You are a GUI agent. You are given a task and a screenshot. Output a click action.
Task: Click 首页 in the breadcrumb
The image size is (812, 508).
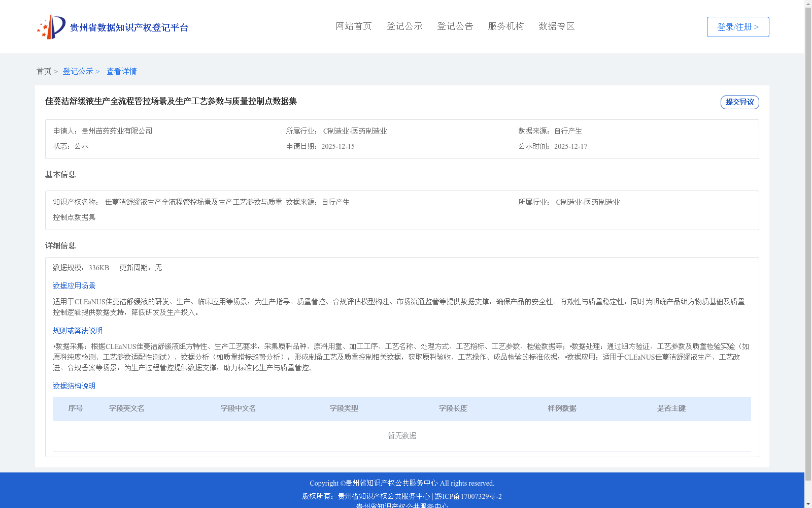(x=44, y=71)
